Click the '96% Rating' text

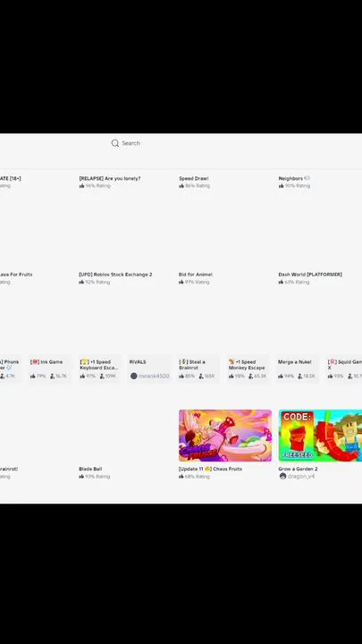97,186
